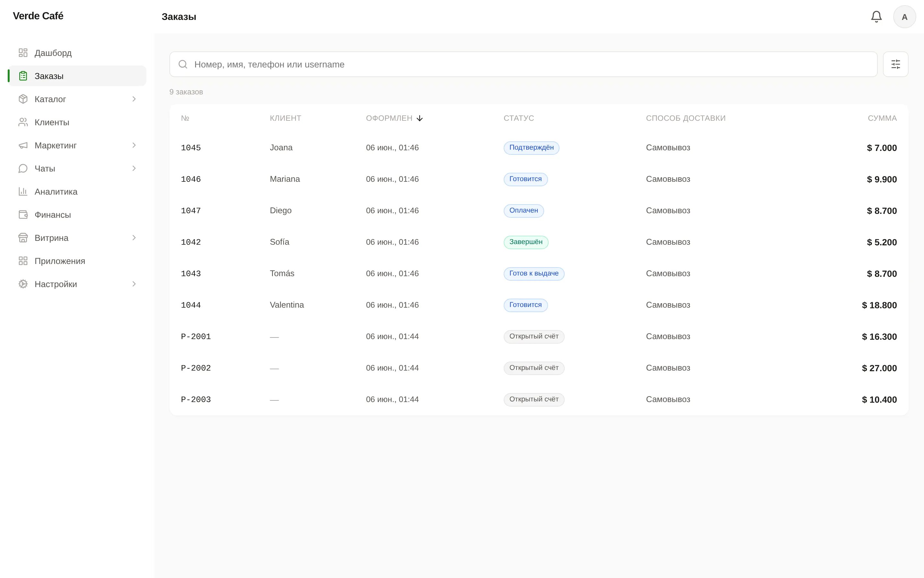Open Финансы section

[x=77, y=215]
